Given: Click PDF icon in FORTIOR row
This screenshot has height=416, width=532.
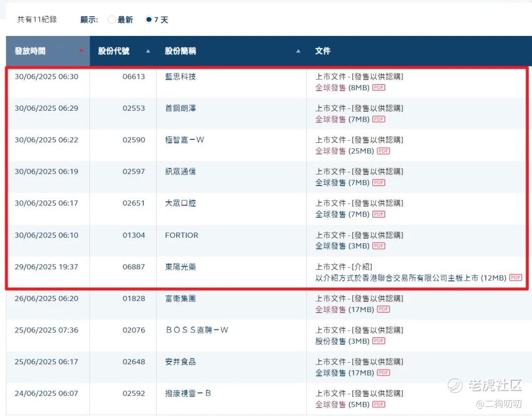Looking at the screenshot, I should [379, 246].
